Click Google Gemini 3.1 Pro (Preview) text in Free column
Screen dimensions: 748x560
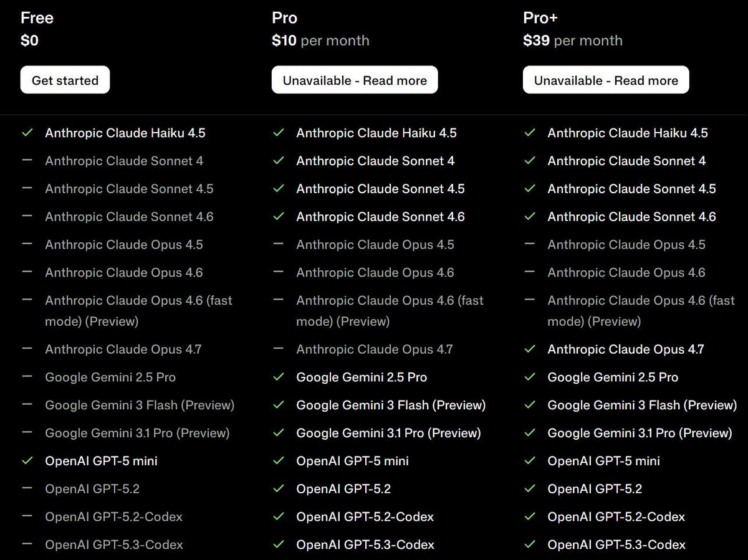[137, 433]
